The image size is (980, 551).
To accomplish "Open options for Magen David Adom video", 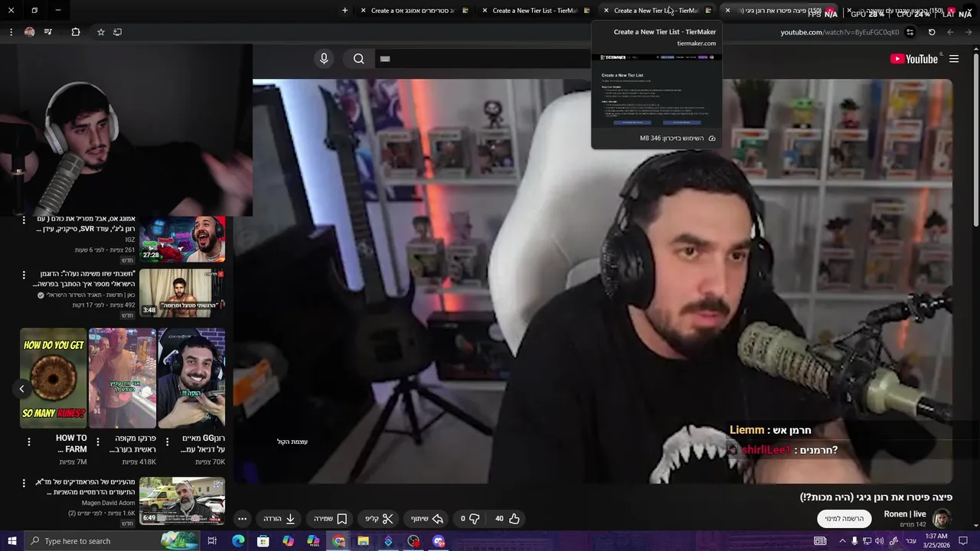I will pyautogui.click(x=24, y=483).
